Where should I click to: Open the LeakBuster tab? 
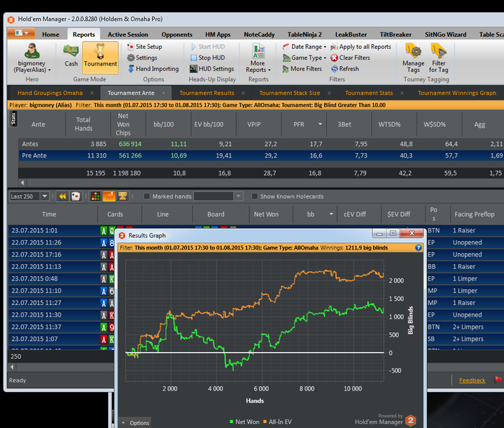coord(351,35)
